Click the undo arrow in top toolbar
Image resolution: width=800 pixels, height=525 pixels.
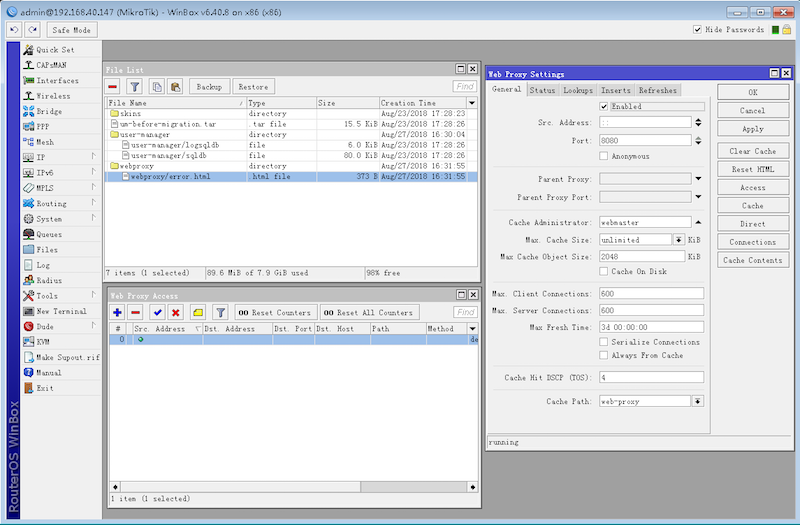pos(14,30)
